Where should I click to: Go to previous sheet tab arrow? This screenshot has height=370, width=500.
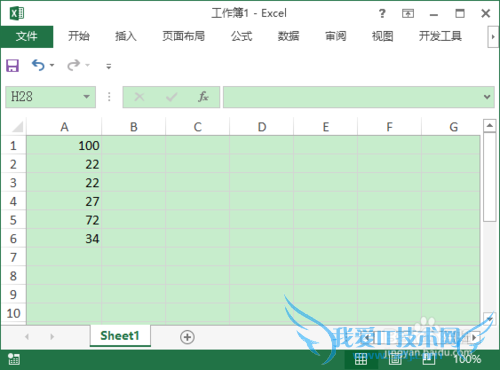pos(27,337)
